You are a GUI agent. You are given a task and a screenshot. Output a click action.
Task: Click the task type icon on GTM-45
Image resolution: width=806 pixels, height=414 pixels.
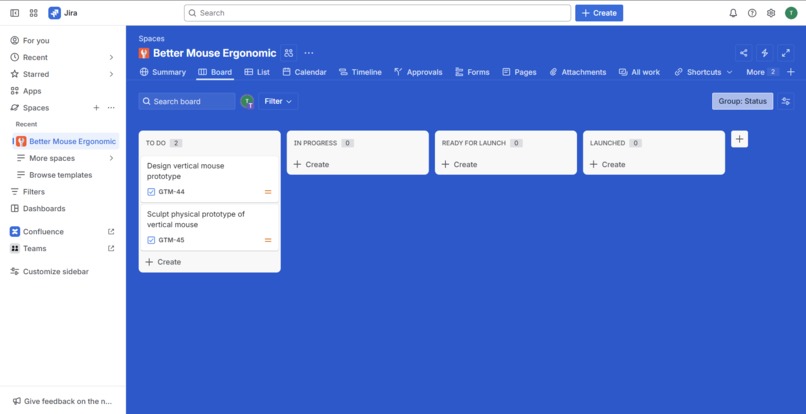click(151, 240)
